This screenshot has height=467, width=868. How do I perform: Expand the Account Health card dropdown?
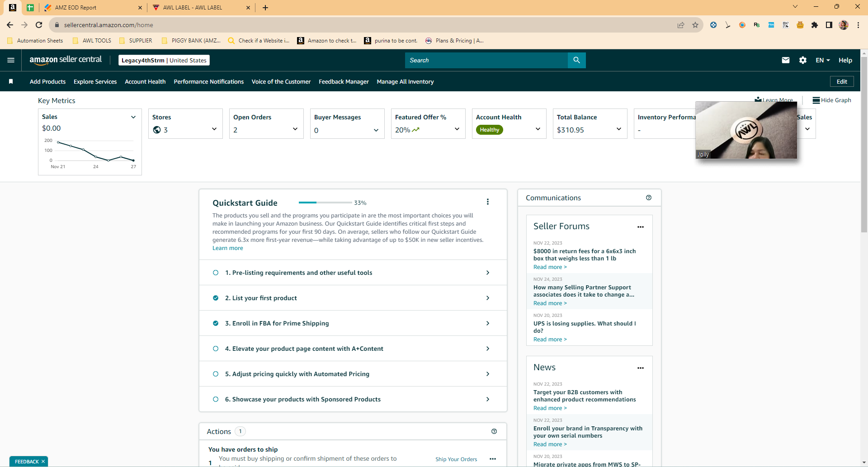pyautogui.click(x=538, y=129)
